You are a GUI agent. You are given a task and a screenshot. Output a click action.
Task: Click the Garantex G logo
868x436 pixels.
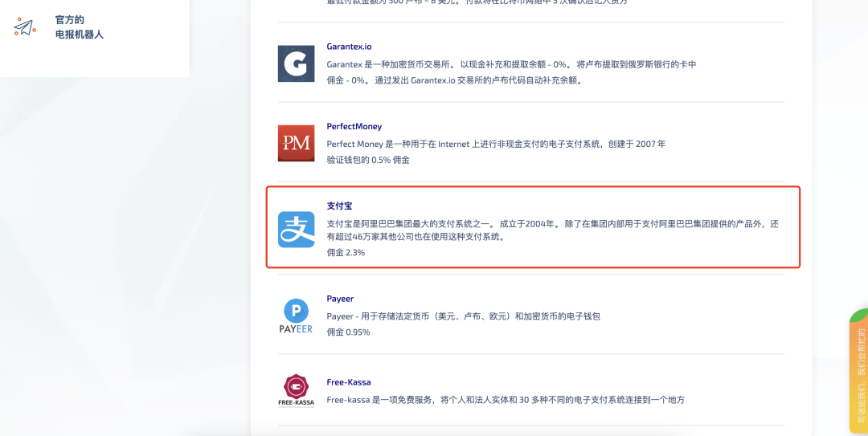(x=296, y=63)
